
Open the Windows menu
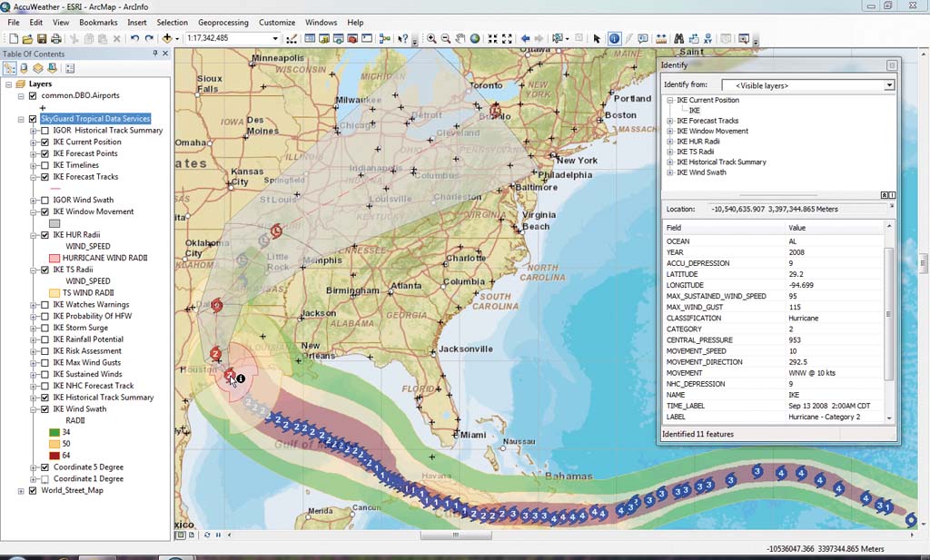[321, 23]
